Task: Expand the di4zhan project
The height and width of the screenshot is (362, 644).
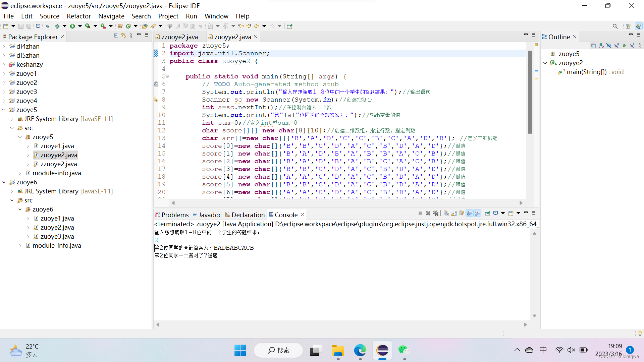Action: click(x=4, y=47)
